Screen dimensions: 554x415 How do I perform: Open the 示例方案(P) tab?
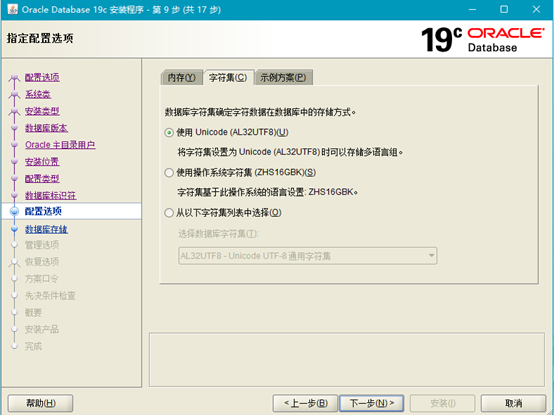click(283, 77)
